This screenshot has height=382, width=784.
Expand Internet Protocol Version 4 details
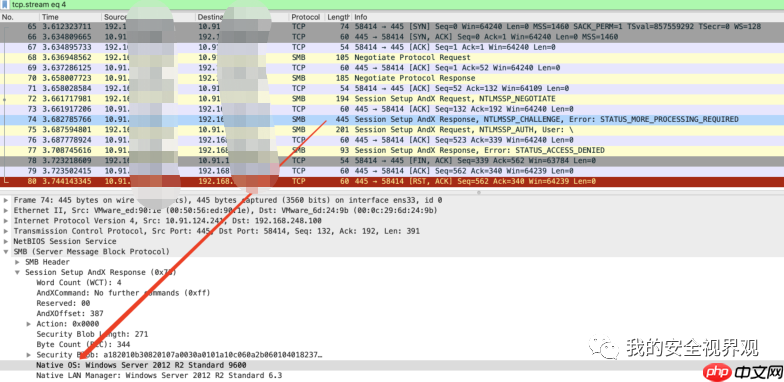tap(6, 220)
